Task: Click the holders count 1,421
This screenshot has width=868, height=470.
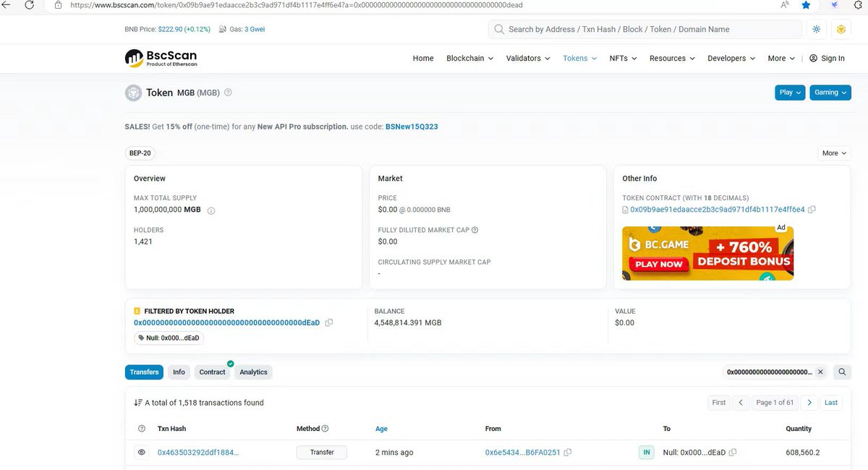Action: (x=143, y=242)
